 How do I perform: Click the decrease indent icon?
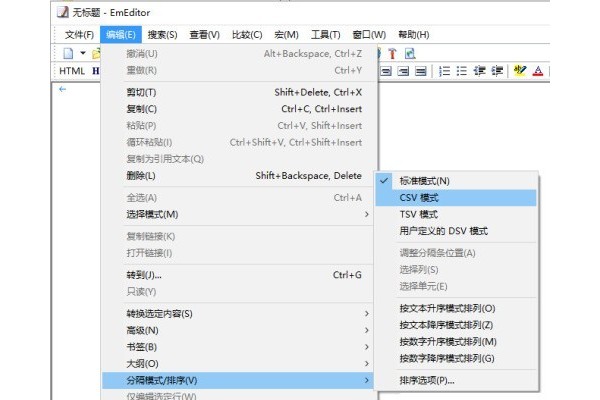coord(479,71)
